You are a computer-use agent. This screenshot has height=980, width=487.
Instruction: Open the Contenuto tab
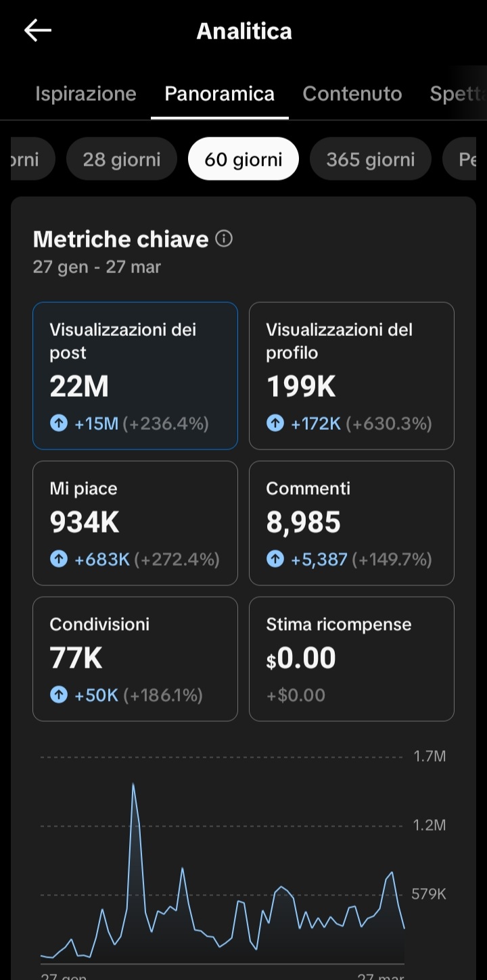[x=352, y=94]
